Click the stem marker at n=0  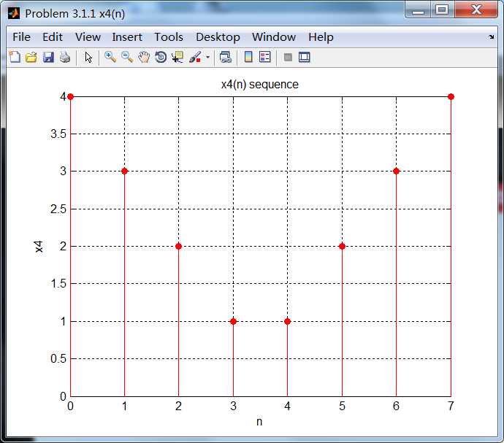coord(71,96)
